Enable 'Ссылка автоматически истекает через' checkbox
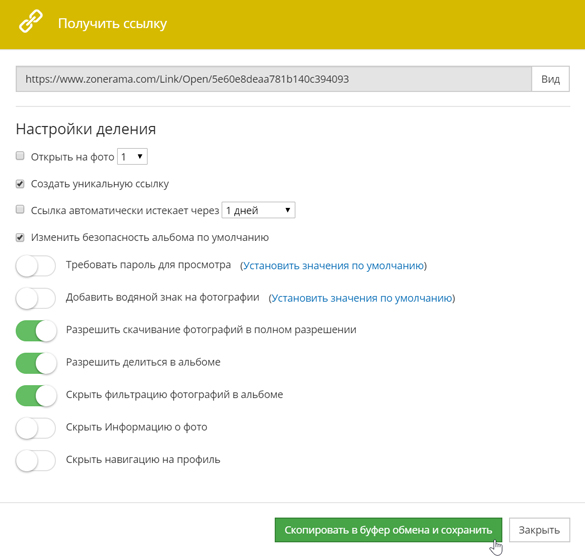 (x=20, y=210)
